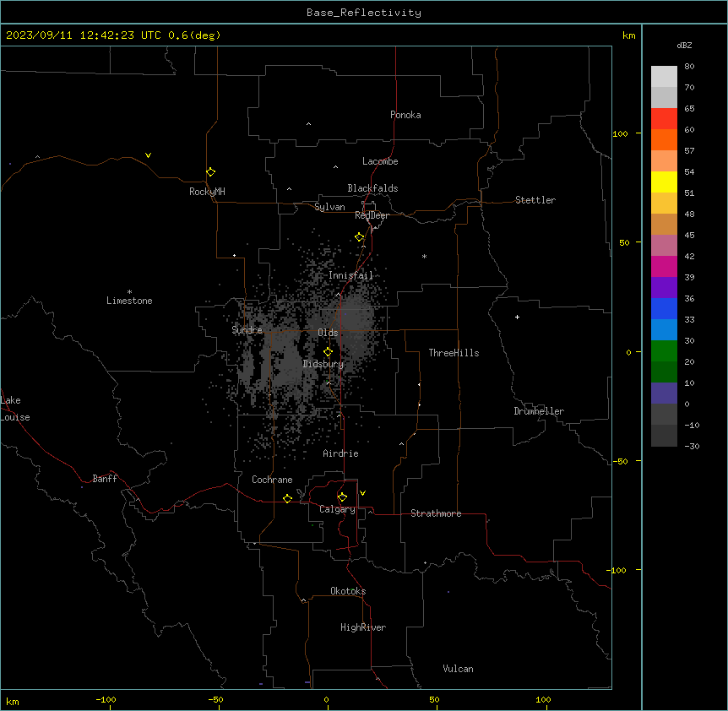The image size is (728, 711).
Task: Click the HighRiver label
Action: click(x=363, y=627)
